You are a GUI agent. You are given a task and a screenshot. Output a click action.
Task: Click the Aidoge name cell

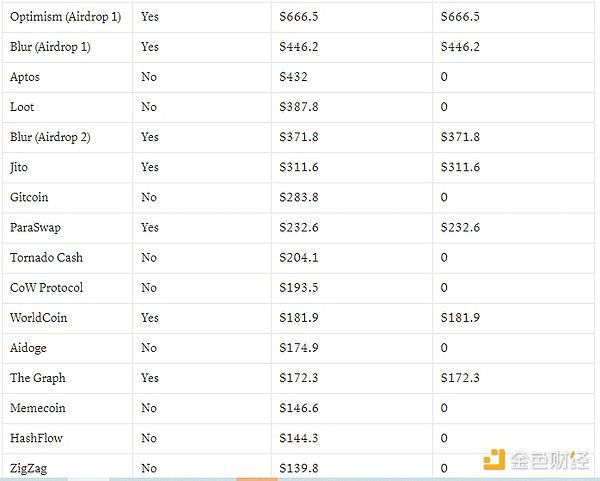click(x=28, y=348)
